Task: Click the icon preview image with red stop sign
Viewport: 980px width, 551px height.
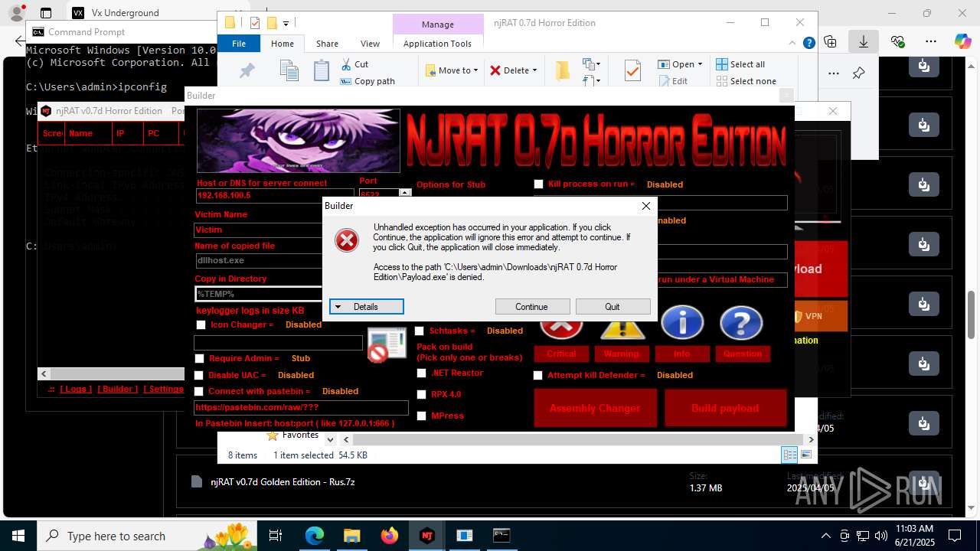Action: click(387, 344)
